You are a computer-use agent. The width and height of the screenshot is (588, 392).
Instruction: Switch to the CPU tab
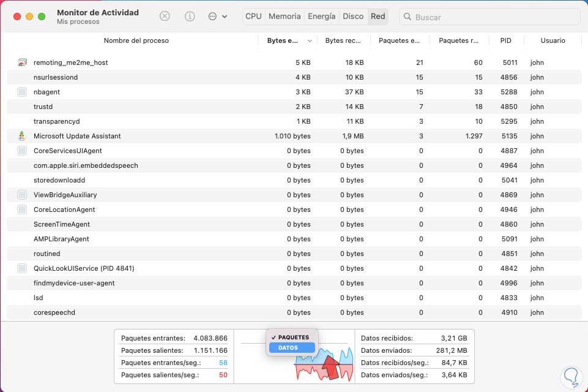point(253,17)
